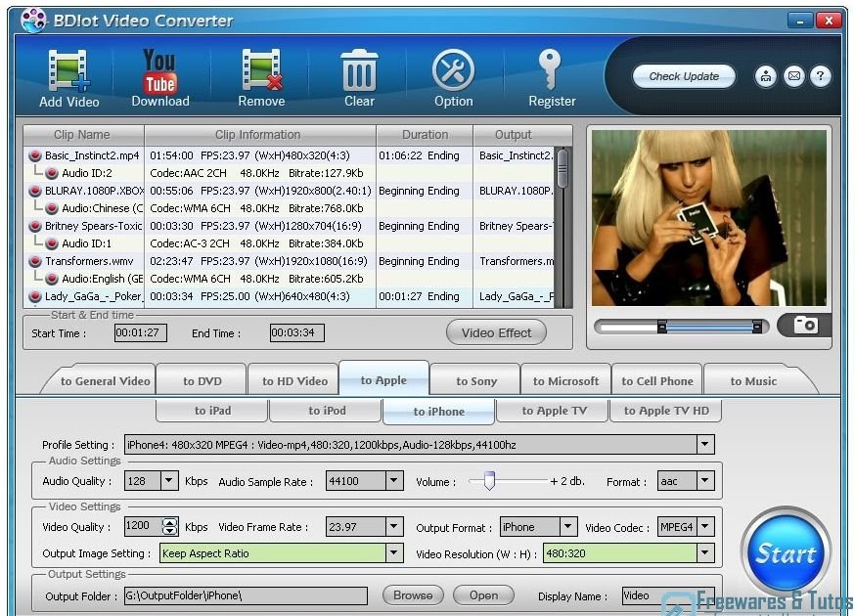Open the Option settings icon
The width and height of the screenshot is (855, 616).
tap(453, 78)
